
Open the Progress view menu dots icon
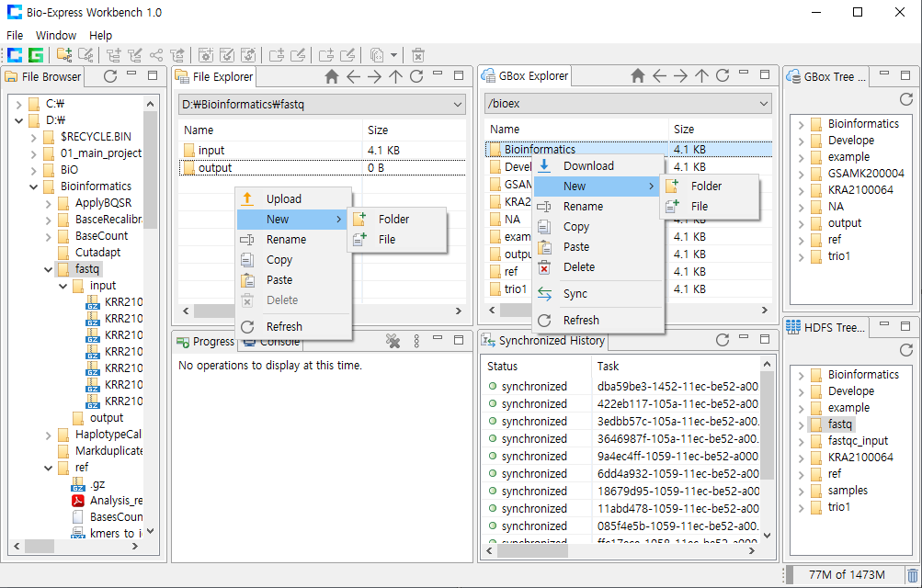416,341
